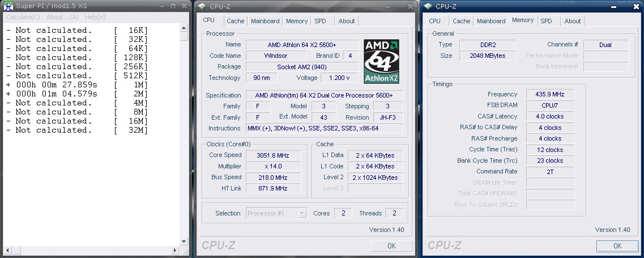Click the CPU-Z diamond icon in right window title
This screenshot has height=258, width=644.
coord(428,6)
